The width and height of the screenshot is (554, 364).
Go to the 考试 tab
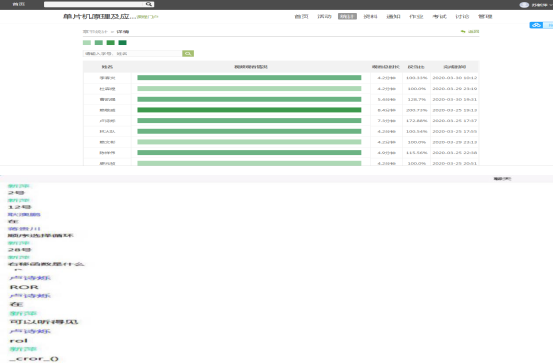pyautogui.click(x=440, y=16)
